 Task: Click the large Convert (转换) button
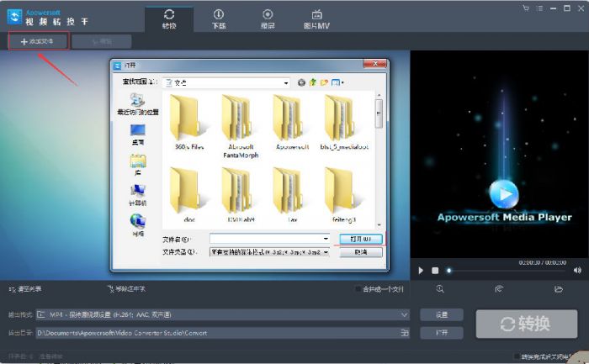coord(526,324)
